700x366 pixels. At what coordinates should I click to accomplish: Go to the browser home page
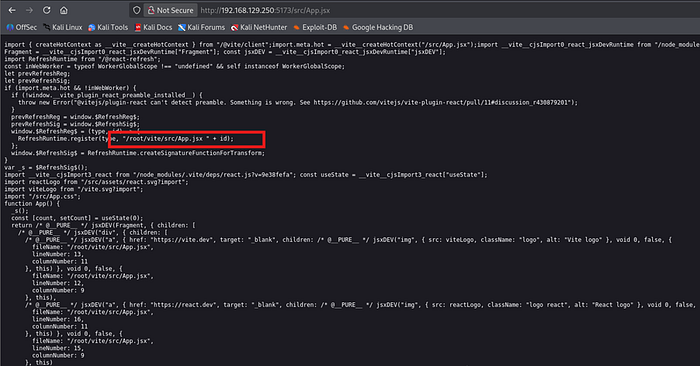pyautogui.click(x=64, y=10)
